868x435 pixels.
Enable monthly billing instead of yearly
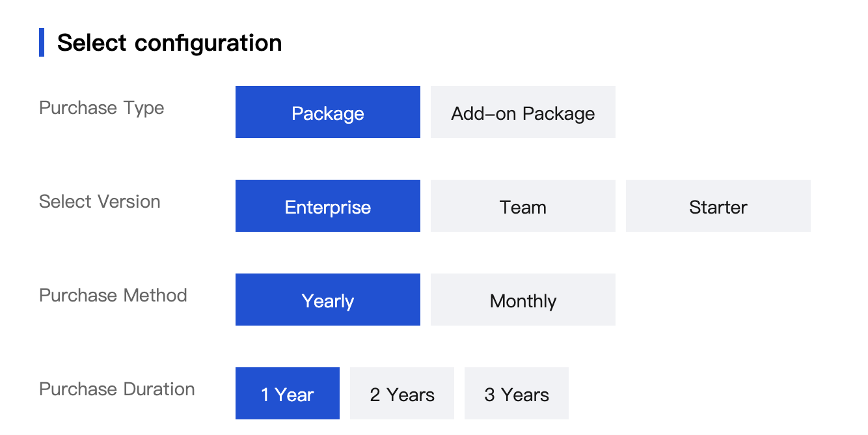point(522,300)
